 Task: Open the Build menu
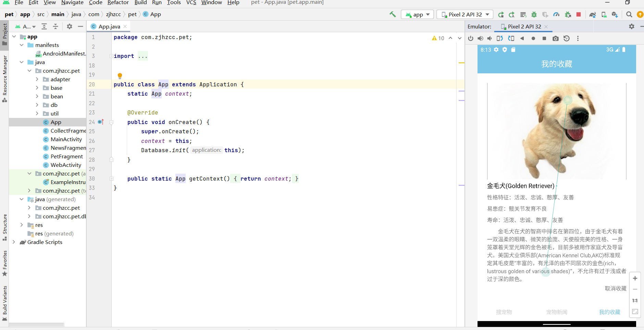140,3
